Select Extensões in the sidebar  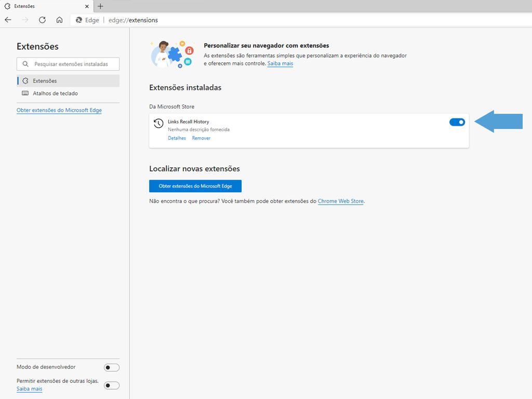[x=68, y=81]
